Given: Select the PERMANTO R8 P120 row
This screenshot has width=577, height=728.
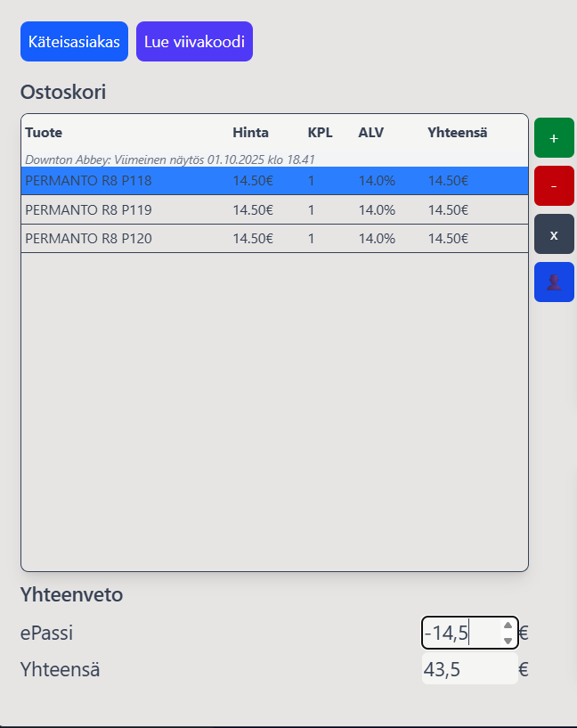Looking at the screenshot, I should click(89, 239).
